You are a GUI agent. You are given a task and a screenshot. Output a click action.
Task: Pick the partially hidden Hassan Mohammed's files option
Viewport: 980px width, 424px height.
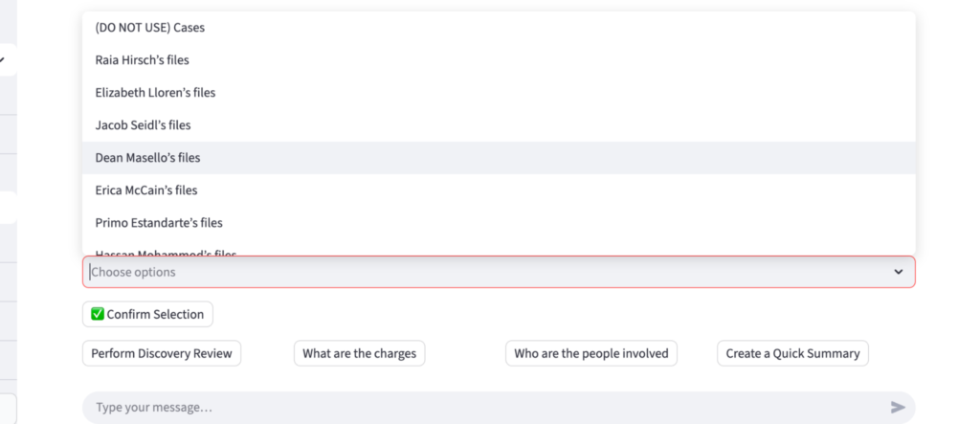click(166, 254)
